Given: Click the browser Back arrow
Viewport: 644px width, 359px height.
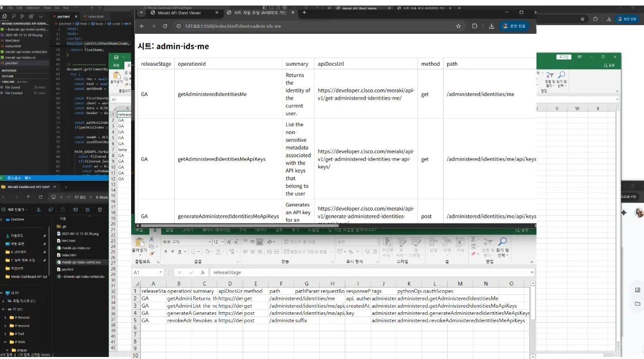Looking at the screenshot, I should tap(141, 26).
